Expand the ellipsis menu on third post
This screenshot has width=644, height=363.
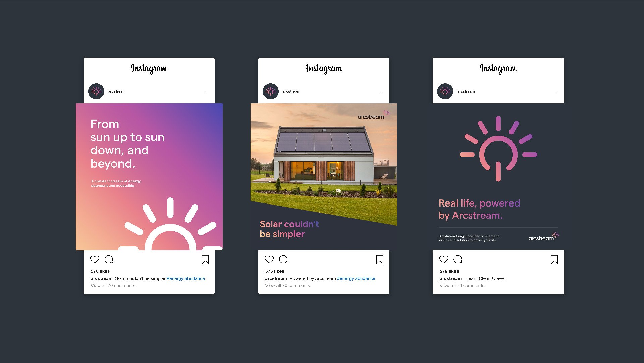pos(555,92)
